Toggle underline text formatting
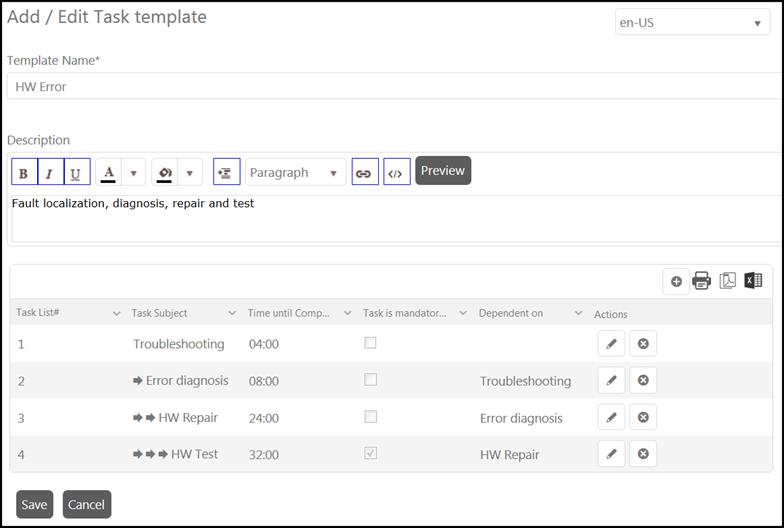Viewport: 784px width, 528px height. click(76, 172)
